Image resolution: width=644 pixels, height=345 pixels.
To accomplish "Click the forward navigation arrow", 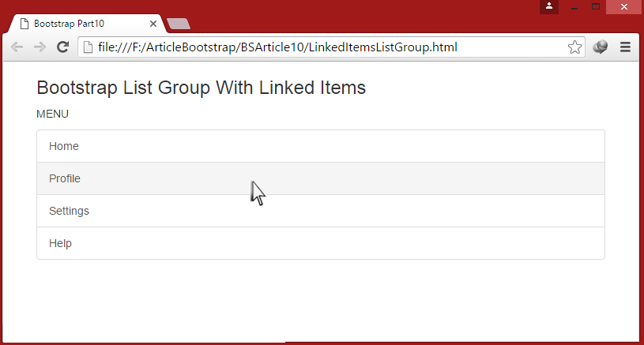I will [x=40, y=47].
